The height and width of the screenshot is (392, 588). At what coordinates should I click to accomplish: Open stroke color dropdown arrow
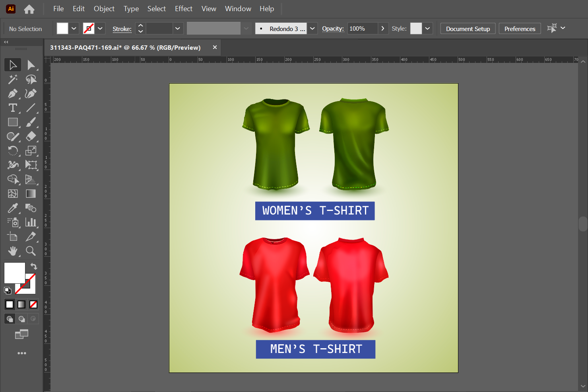coord(100,29)
